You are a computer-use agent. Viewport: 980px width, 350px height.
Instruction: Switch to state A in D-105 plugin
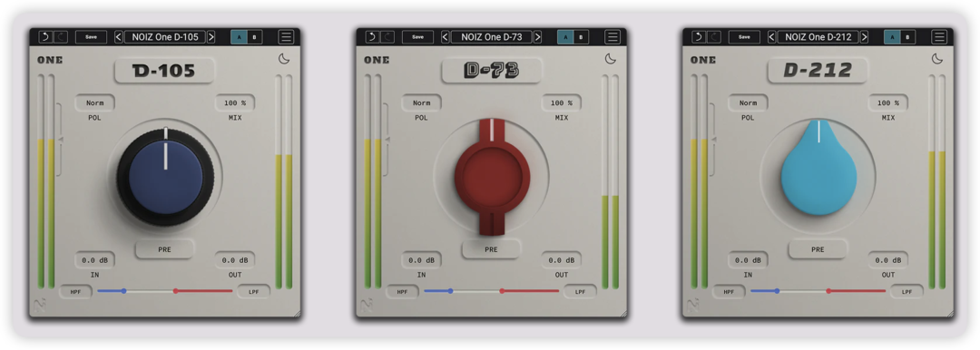(239, 37)
